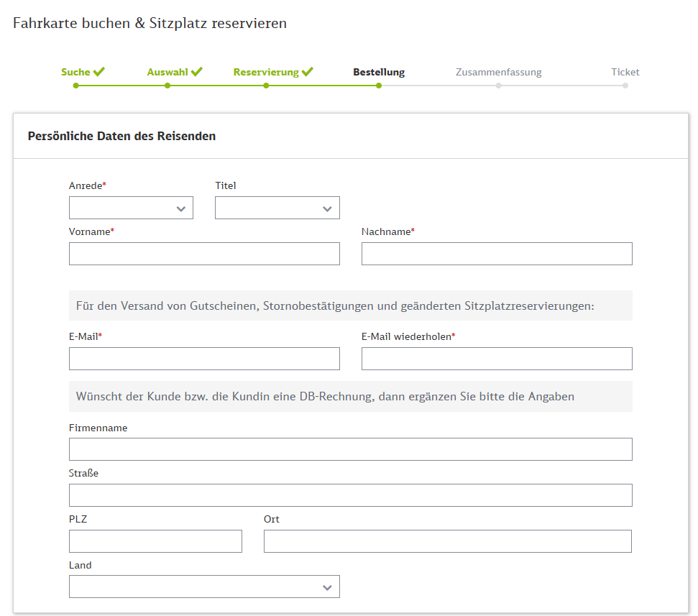Click the Ticket step label

(625, 73)
